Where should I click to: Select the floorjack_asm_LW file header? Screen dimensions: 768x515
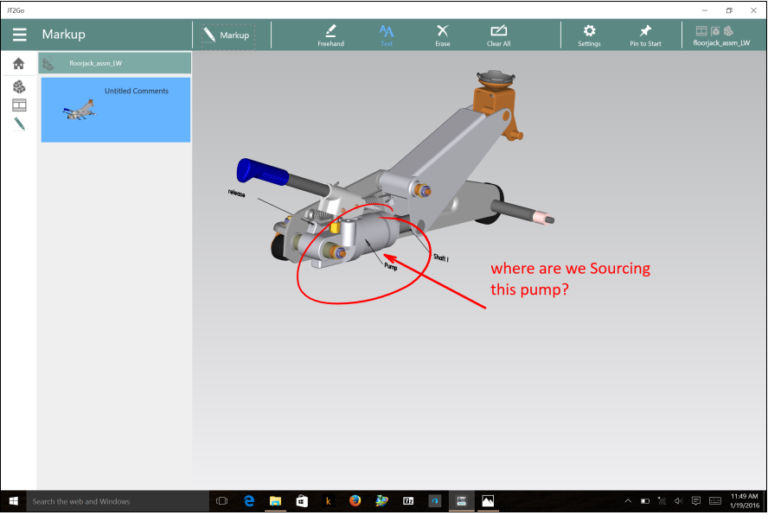115,63
